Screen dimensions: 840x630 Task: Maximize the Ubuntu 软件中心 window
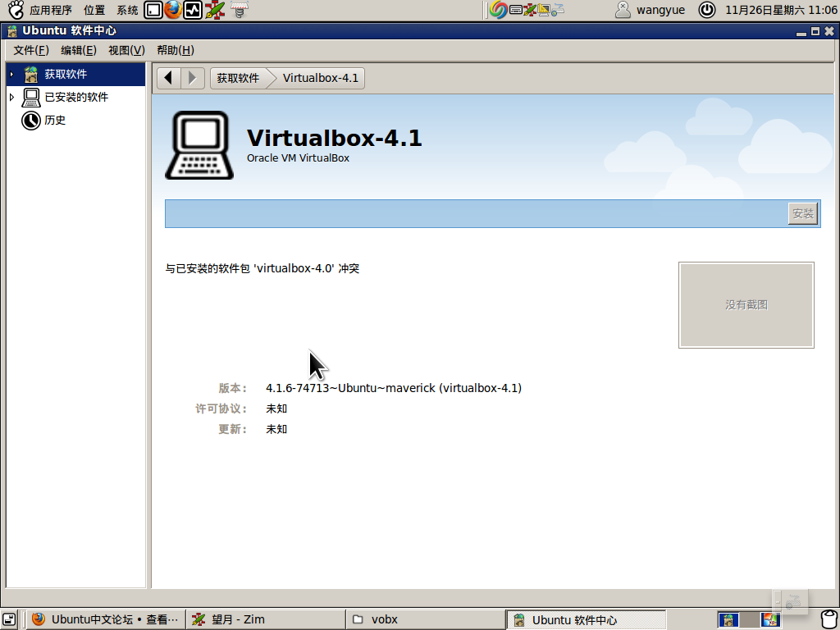click(x=815, y=32)
